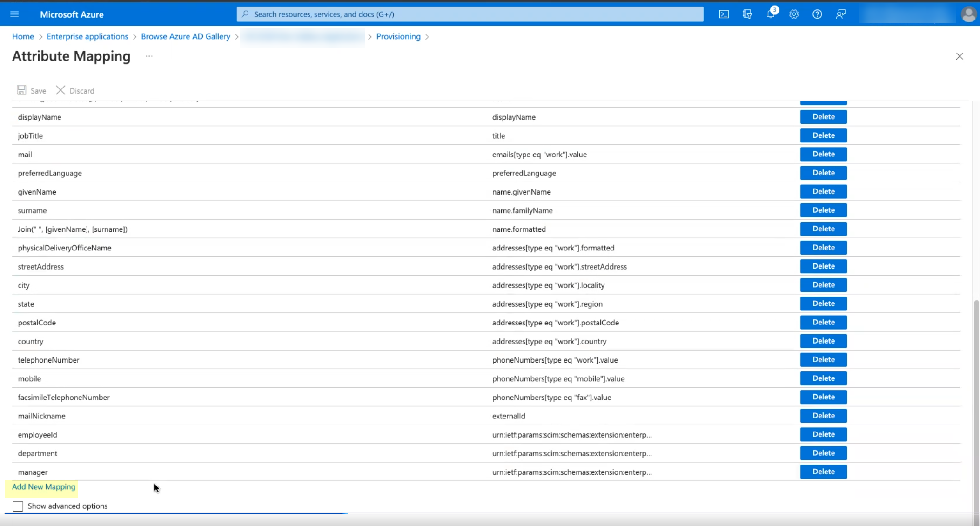Open the Help question mark icon
Viewport: 980px width, 526px height.
(x=817, y=14)
